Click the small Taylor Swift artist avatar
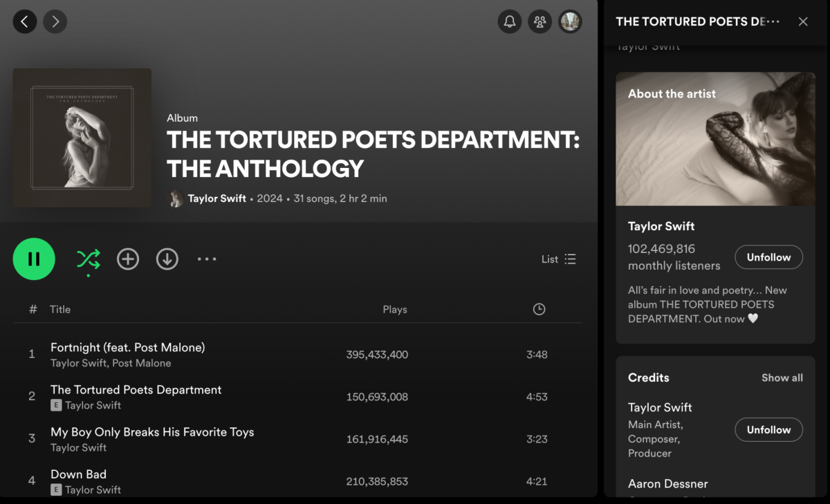 click(x=176, y=198)
